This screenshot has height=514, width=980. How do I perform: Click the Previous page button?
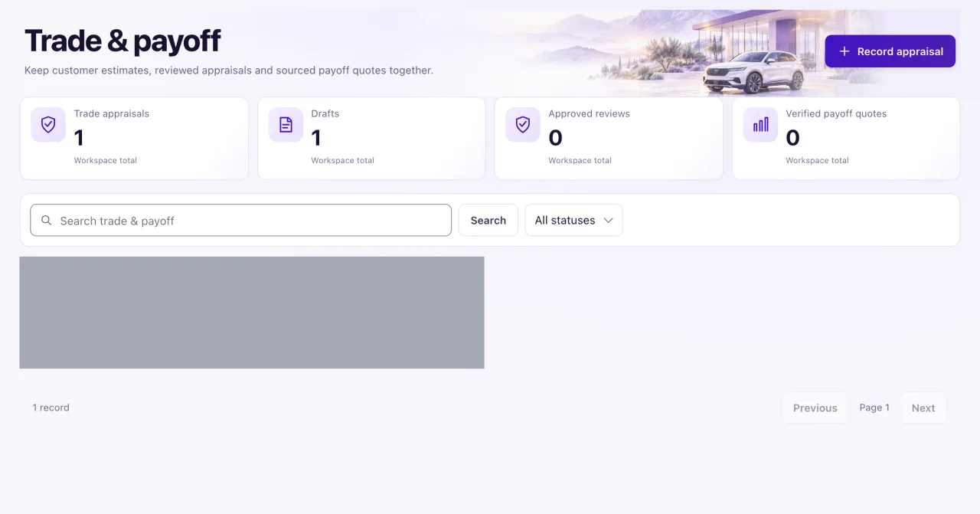815,408
